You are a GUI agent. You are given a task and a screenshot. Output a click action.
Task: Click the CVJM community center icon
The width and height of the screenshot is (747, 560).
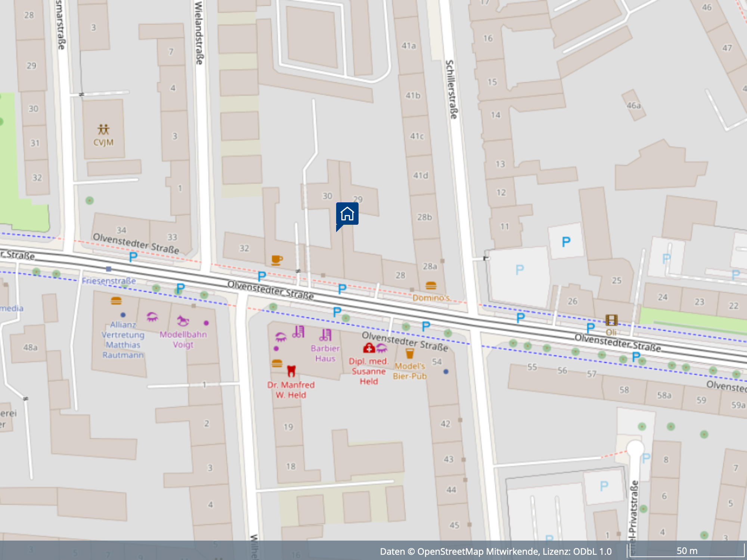coord(103,130)
